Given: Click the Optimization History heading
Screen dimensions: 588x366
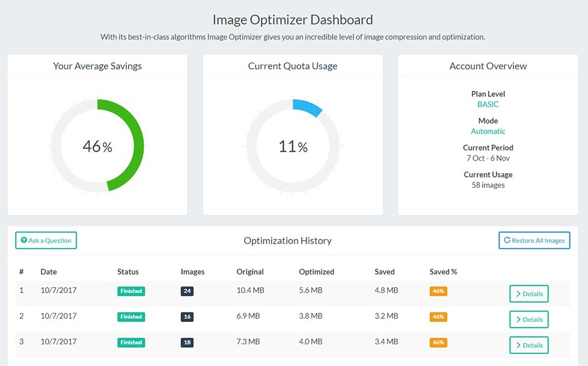Looking at the screenshot, I should pyautogui.click(x=287, y=241).
